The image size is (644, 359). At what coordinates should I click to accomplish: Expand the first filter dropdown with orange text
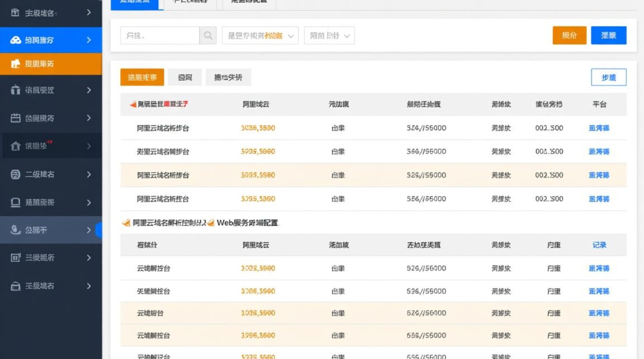[x=260, y=35]
